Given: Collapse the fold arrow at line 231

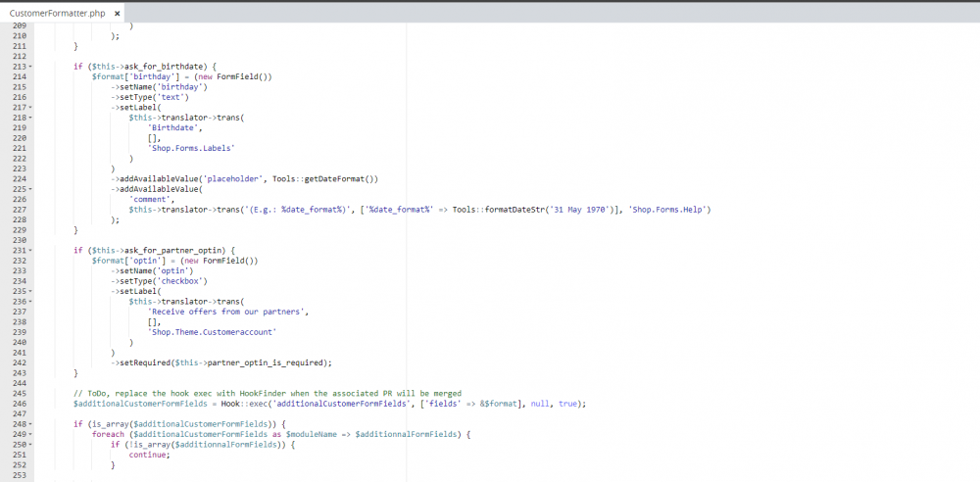Looking at the screenshot, I should pos(30,251).
